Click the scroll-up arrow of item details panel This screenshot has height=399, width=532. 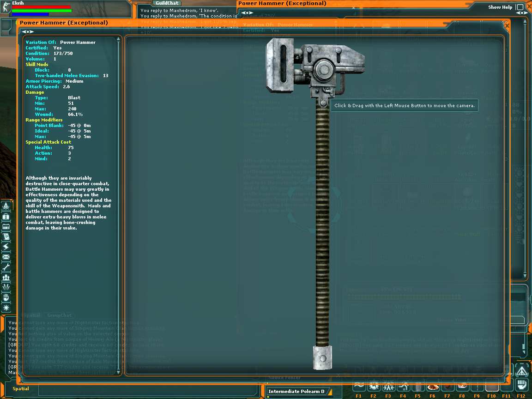point(118,39)
